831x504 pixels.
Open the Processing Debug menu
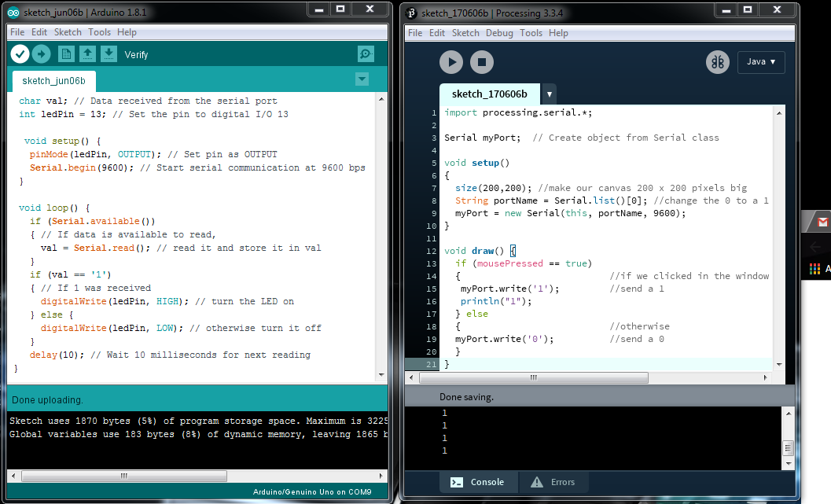499,33
